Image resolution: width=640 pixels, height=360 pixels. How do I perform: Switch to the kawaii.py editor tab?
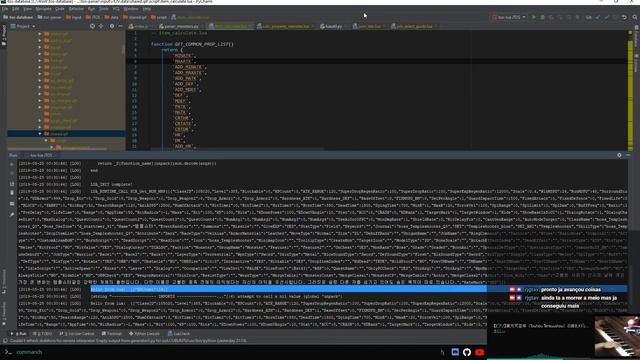332,26
